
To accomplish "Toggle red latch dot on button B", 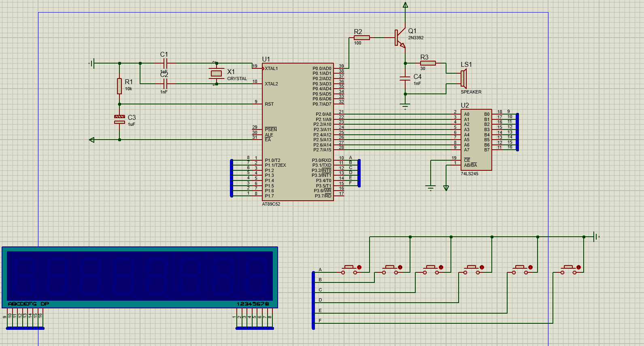I will click(x=400, y=267).
